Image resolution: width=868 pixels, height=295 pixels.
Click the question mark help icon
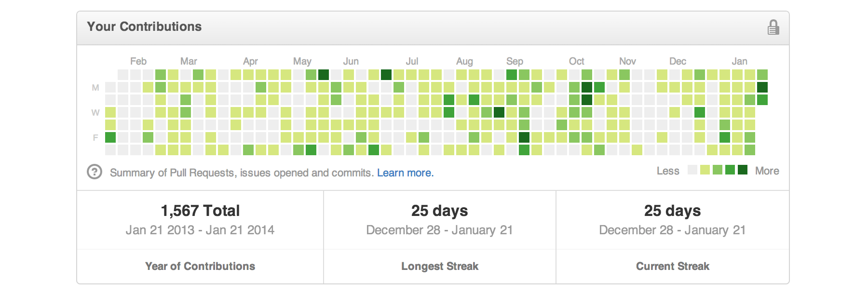pyautogui.click(x=95, y=172)
